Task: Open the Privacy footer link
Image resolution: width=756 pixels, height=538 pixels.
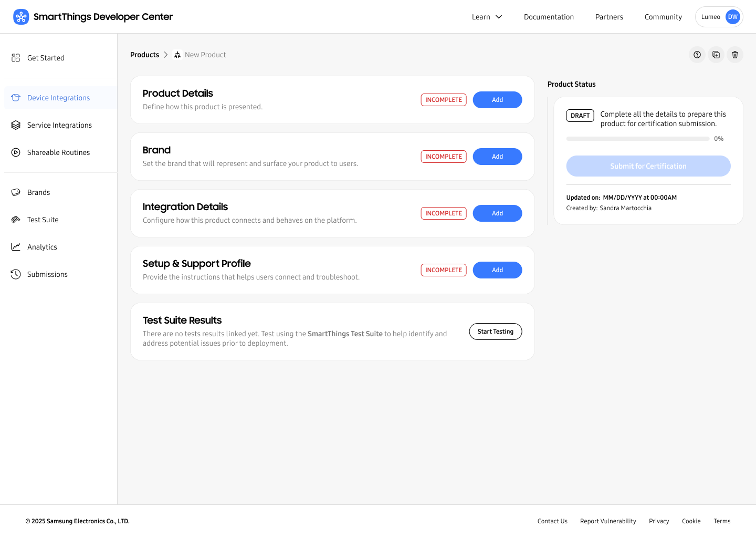Action: coord(659,521)
